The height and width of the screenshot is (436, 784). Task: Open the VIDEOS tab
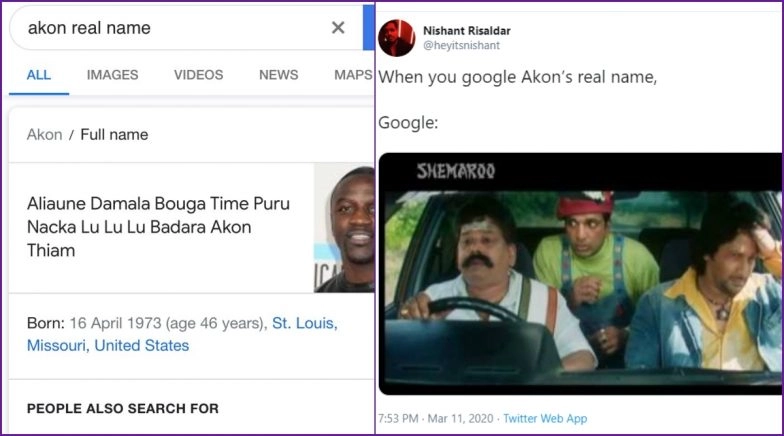(198, 75)
